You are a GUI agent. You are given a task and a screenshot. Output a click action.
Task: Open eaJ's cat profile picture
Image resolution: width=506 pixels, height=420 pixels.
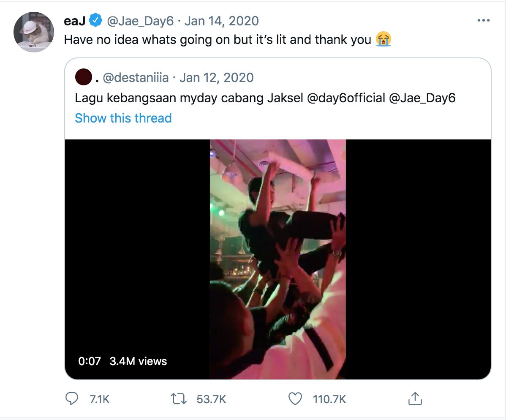click(34, 32)
